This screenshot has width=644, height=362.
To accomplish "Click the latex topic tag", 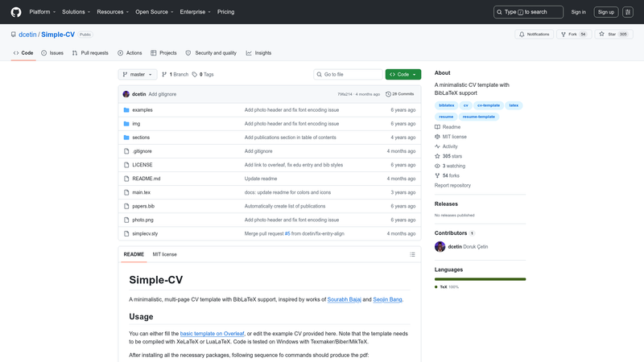I will [514, 105].
